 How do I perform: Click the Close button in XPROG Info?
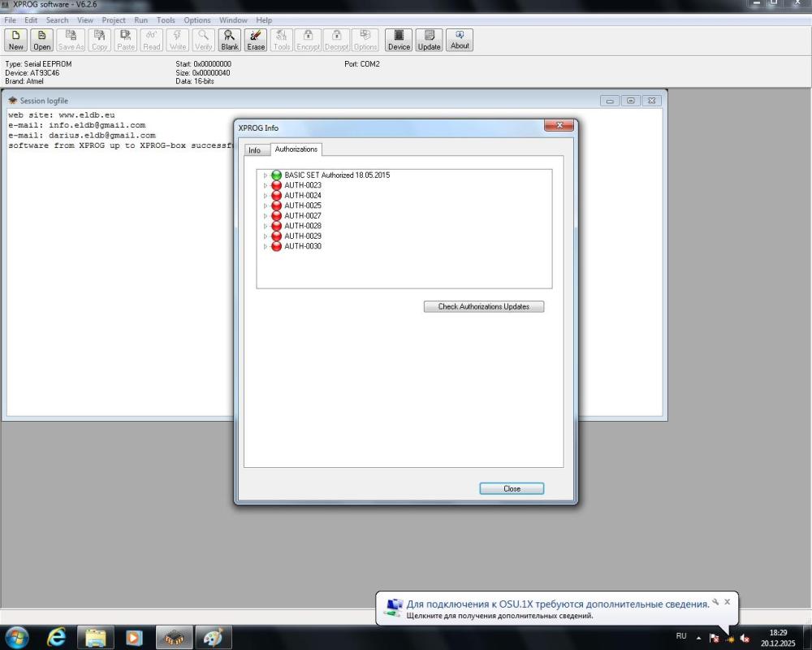click(x=512, y=488)
